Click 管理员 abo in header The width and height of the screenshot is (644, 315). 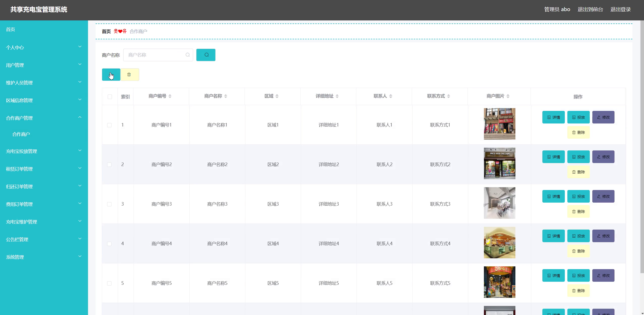click(x=557, y=10)
